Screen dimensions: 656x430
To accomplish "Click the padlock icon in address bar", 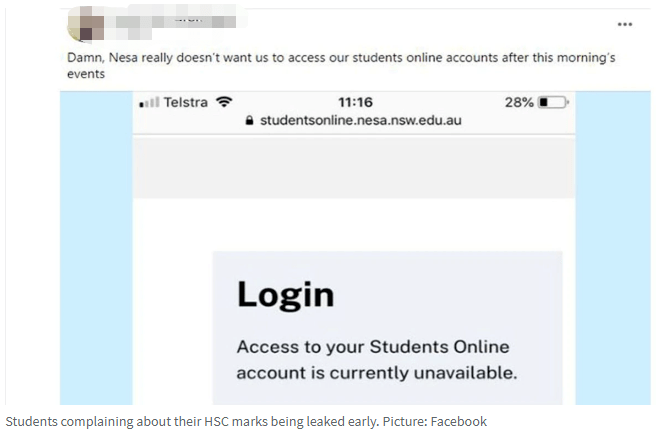I will click(249, 120).
